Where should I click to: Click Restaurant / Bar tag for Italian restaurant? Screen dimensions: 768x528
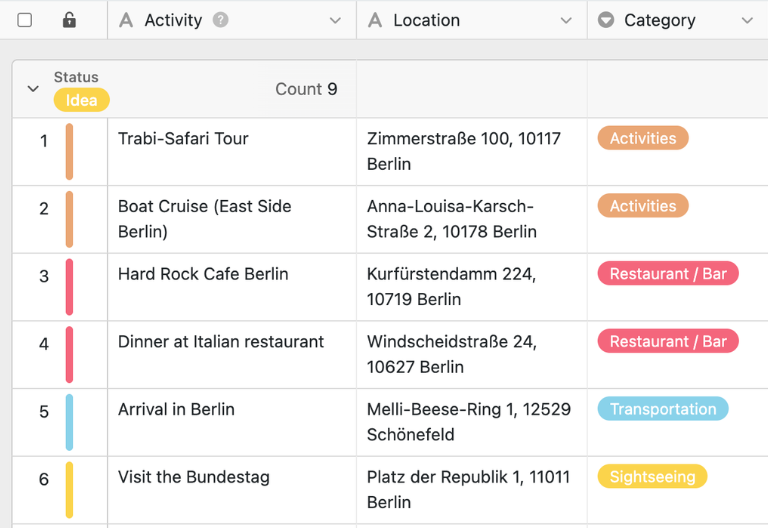tap(668, 341)
